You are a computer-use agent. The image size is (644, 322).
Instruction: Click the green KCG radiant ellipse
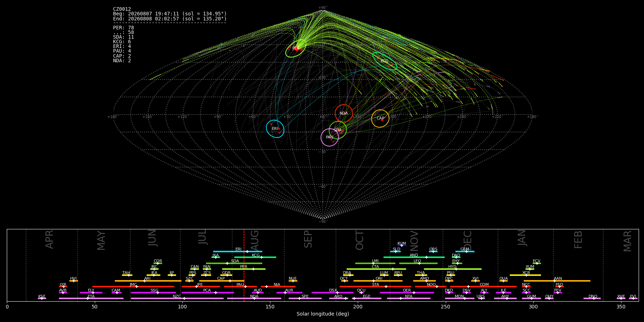pyautogui.click(x=385, y=61)
